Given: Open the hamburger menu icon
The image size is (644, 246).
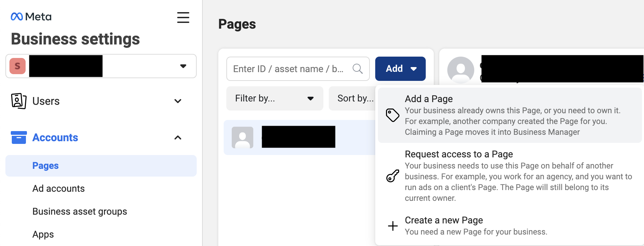Looking at the screenshot, I should 183,18.
